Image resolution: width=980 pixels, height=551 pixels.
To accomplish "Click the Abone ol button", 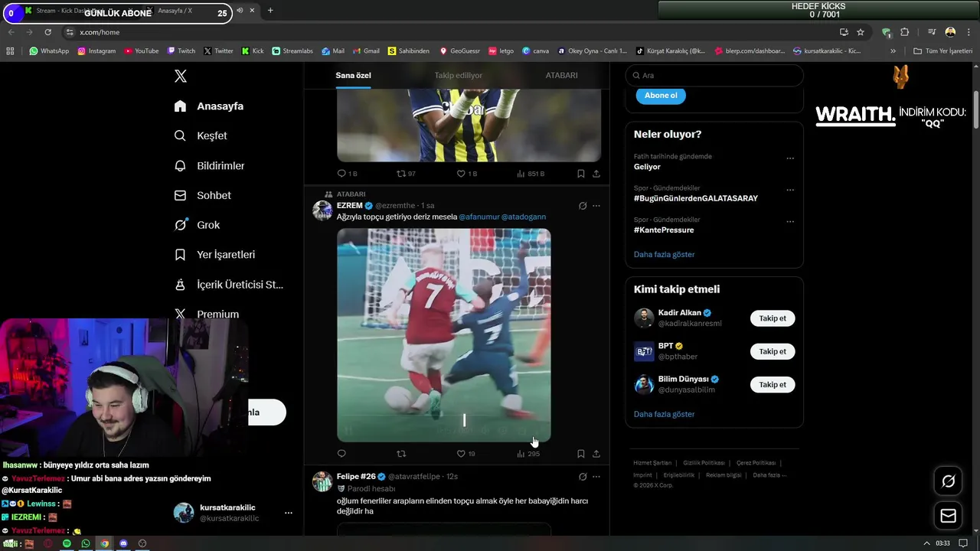I will (661, 96).
